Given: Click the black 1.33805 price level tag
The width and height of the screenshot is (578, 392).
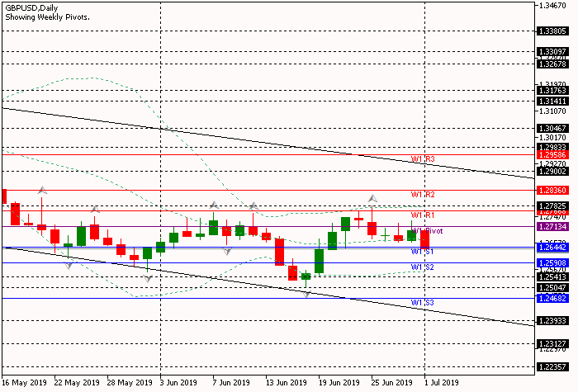Looking at the screenshot, I should pyautogui.click(x=551, y=31).
